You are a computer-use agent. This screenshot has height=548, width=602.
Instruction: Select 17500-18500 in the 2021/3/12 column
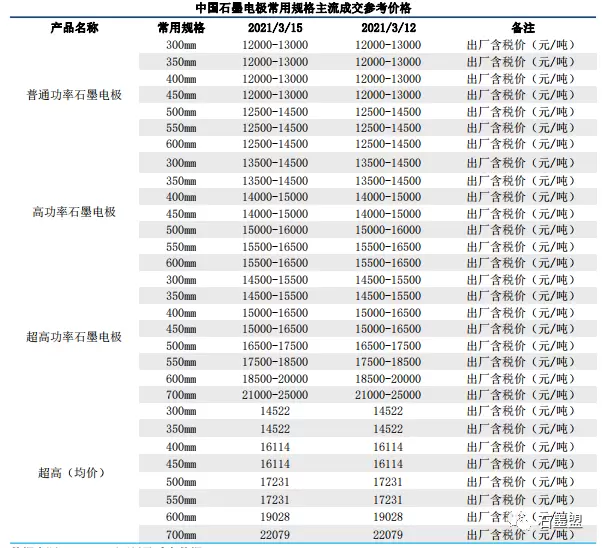388,362
